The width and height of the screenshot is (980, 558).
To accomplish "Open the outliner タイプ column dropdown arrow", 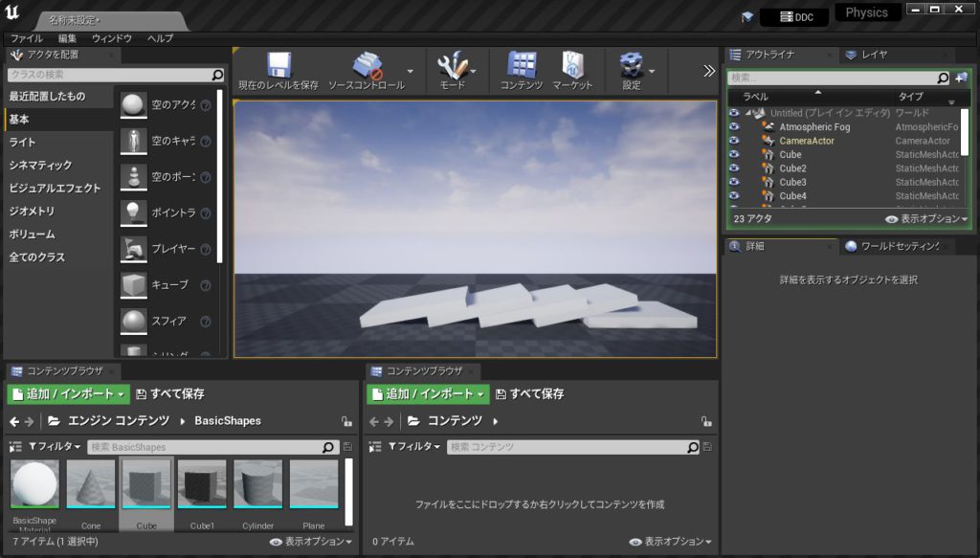I will 951,101.
